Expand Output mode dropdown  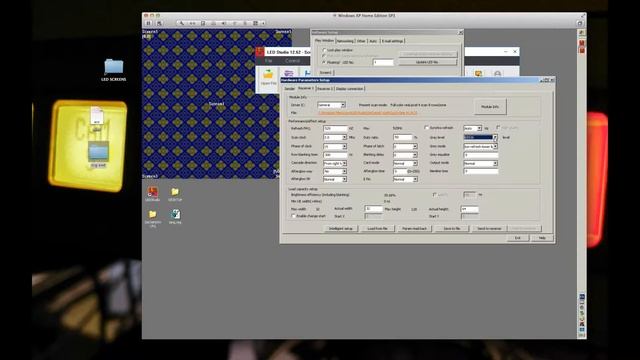pos(480,163)
